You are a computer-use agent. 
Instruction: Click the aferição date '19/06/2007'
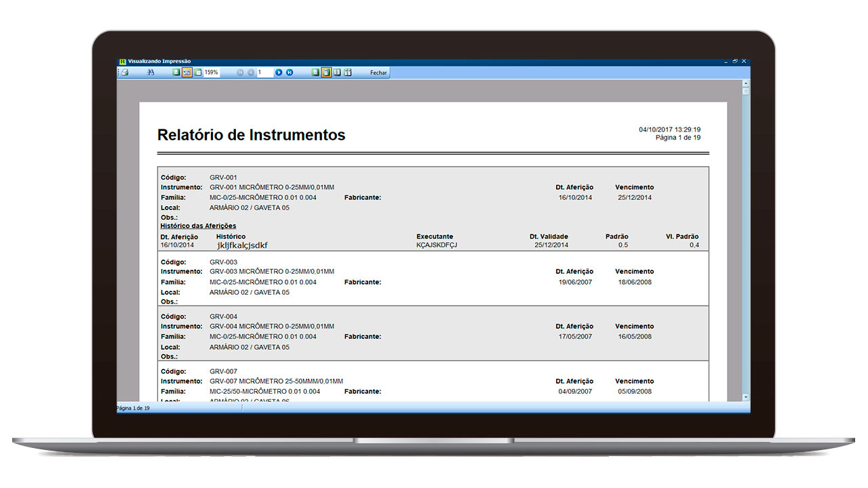point(575,282)
